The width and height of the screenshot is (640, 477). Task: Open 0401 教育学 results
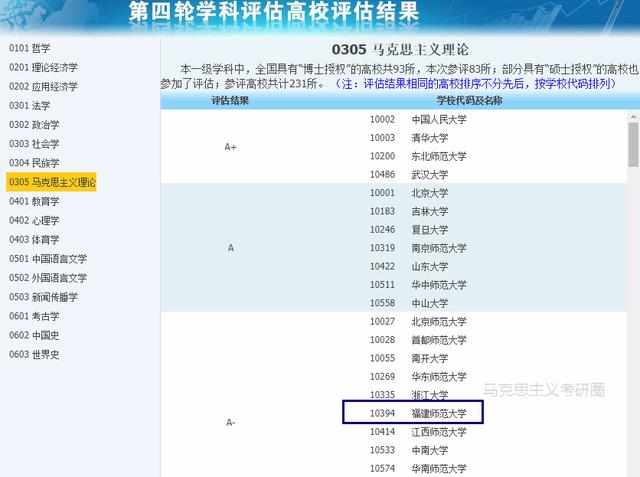pyautogui.click(x=34, y=201)
